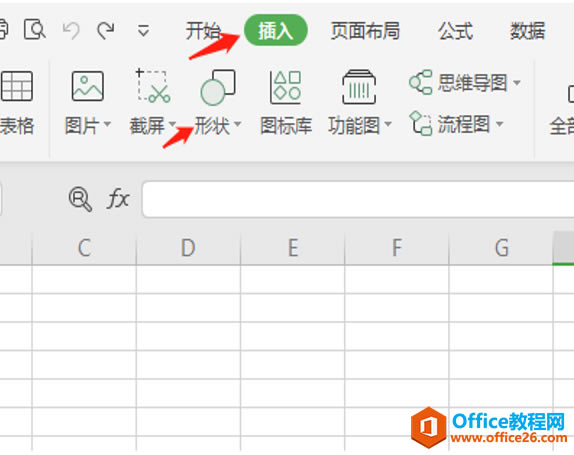Expand the 流程图 dropdown arrow
The height and width of the screenshot is (455, 574).
(499, 124)
